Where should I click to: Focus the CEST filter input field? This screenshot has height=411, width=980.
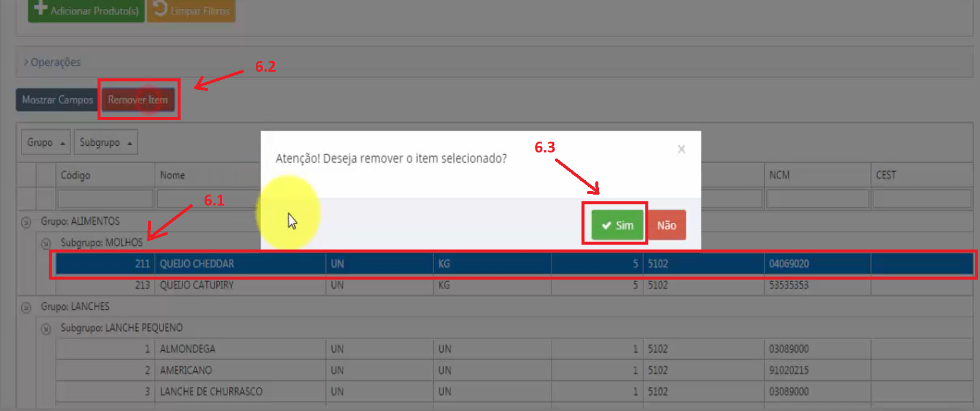coord(922,198)
